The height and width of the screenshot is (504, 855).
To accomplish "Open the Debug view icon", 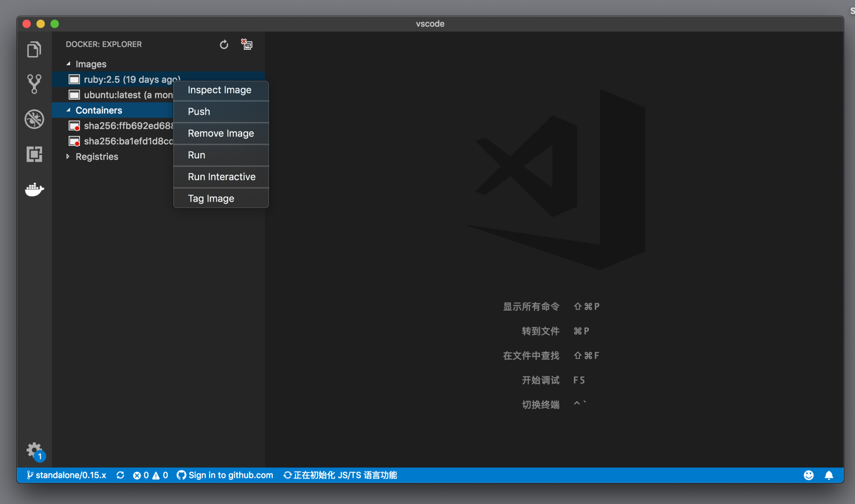I will pos(34,119).
